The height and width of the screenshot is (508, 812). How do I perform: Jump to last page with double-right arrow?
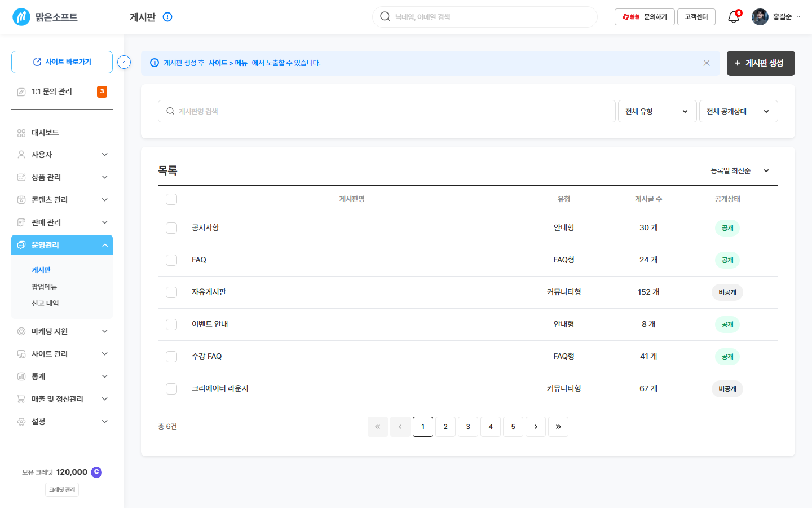click(x=558, y=427)
